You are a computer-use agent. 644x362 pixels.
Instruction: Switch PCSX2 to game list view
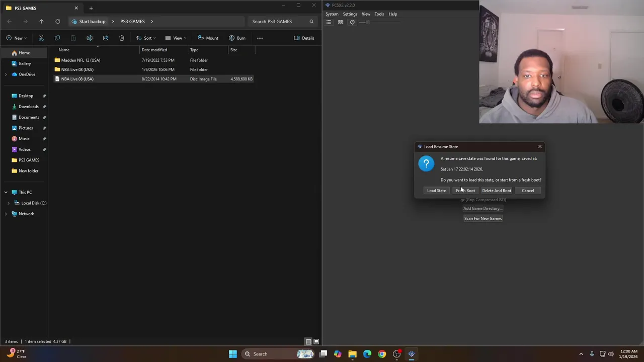click(x=329, y=22)
